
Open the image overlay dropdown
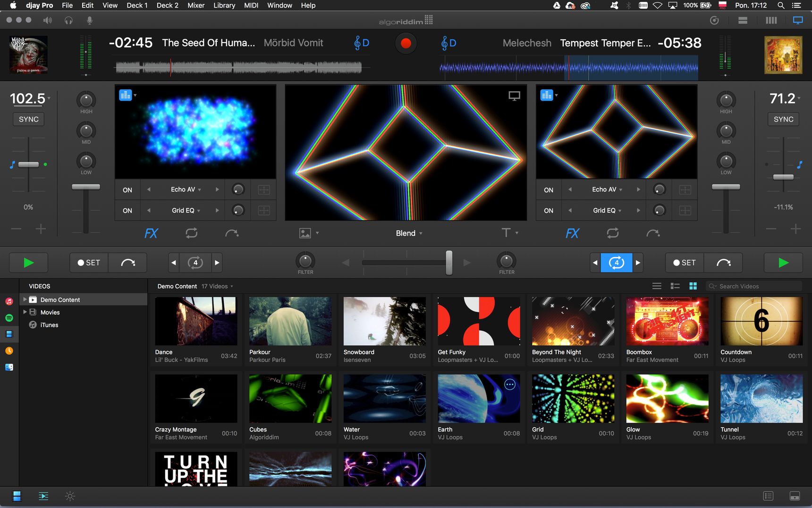[x=309, y=233]
